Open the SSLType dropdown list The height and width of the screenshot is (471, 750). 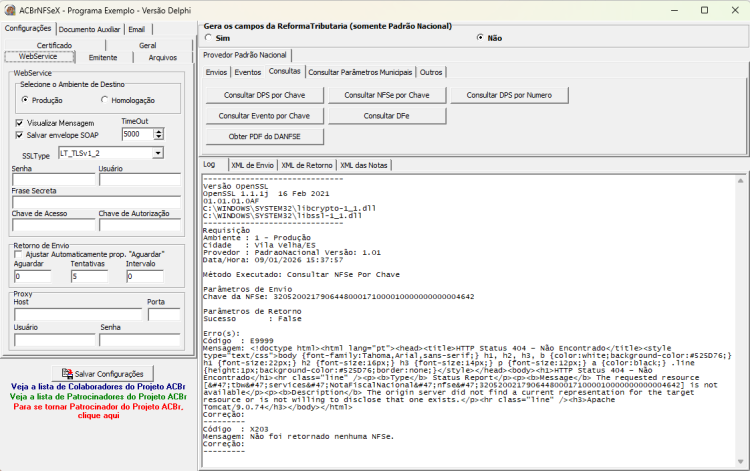158,153
